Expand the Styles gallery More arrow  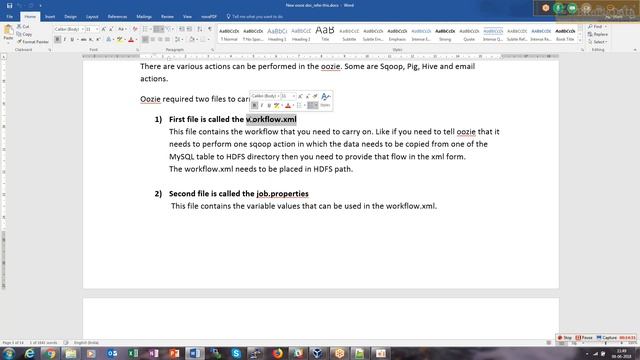pos(580,40)
